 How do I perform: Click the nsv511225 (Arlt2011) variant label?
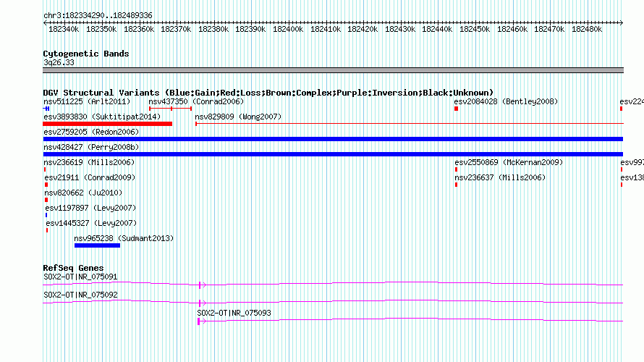87,101
